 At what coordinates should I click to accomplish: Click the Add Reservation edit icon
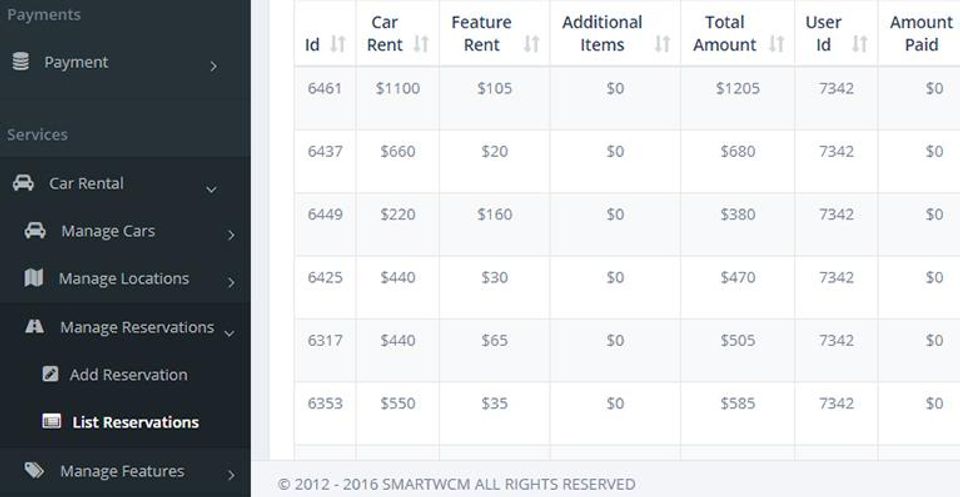51,375
